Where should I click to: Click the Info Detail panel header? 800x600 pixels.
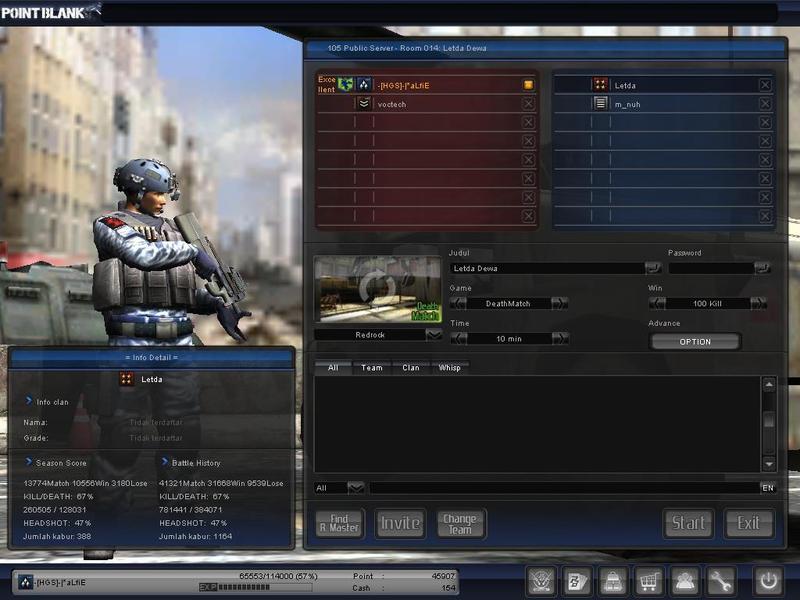point(152,358)
